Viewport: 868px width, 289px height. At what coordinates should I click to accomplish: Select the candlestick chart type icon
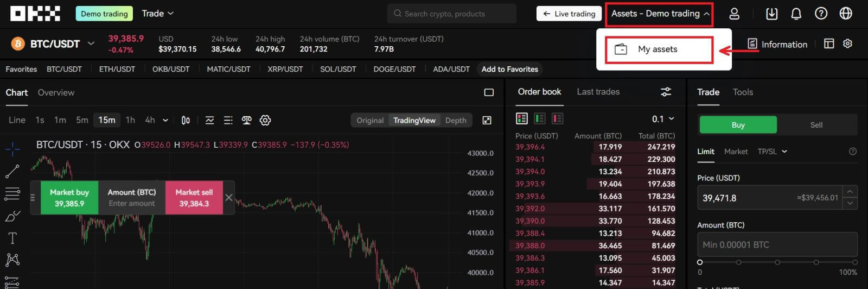186,120
